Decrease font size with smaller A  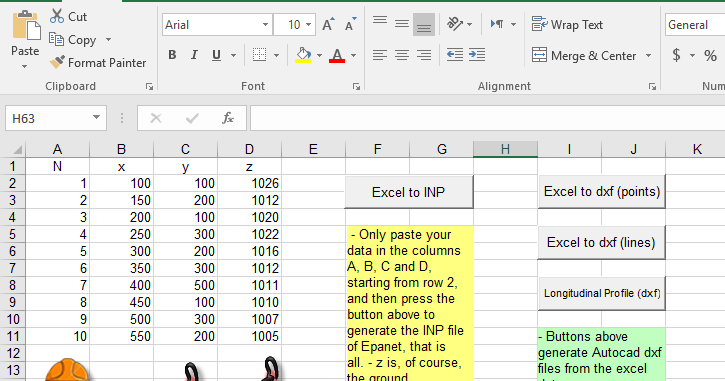pyautogui.click(x=350, y=25)
